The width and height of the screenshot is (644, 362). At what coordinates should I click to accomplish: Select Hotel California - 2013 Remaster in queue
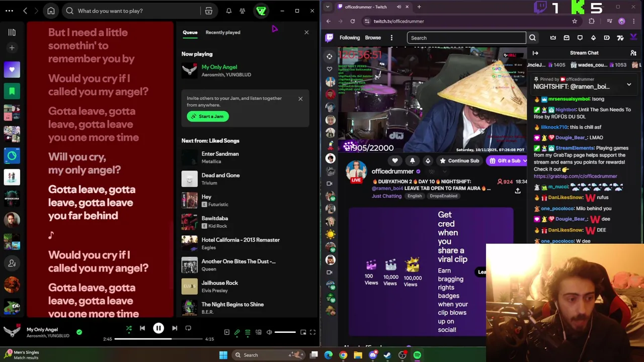245,243
